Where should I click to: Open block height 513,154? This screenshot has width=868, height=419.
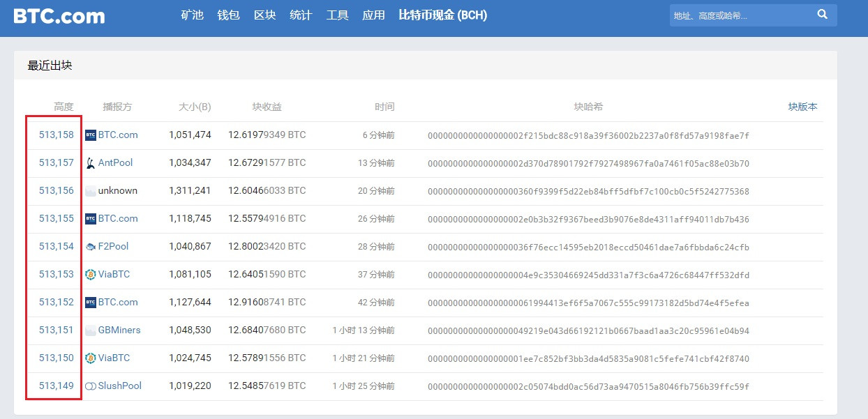click(x=57, y=246)
